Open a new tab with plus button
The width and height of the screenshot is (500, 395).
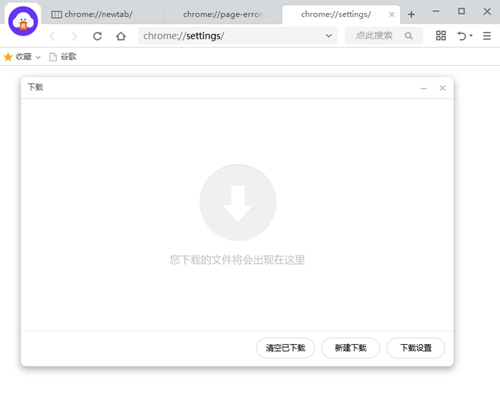point(411,14)
